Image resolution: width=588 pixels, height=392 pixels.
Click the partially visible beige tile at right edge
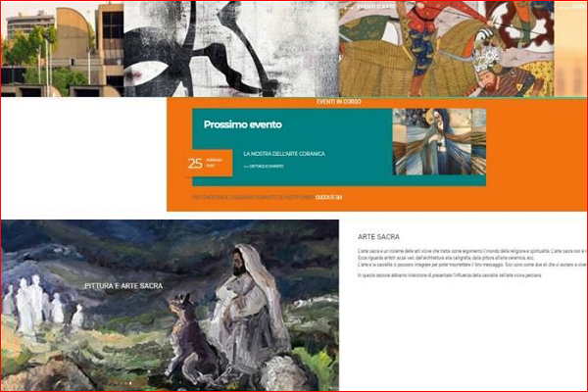570,49
